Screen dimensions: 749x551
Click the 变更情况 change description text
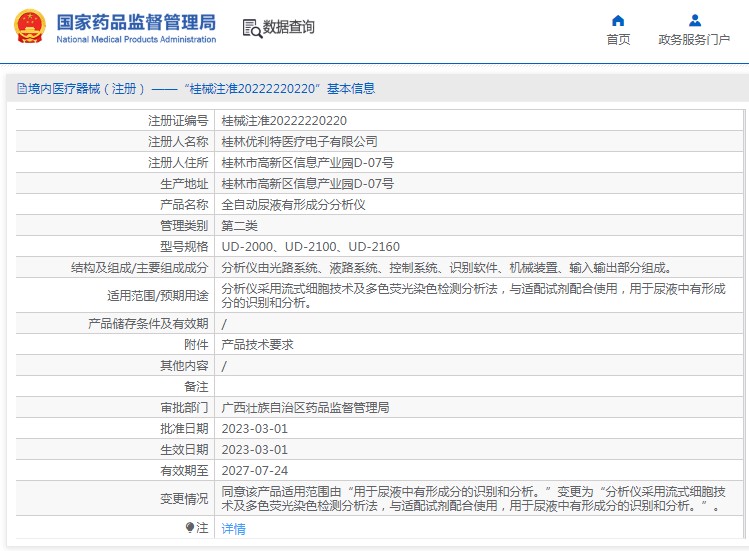coord(473,498)
